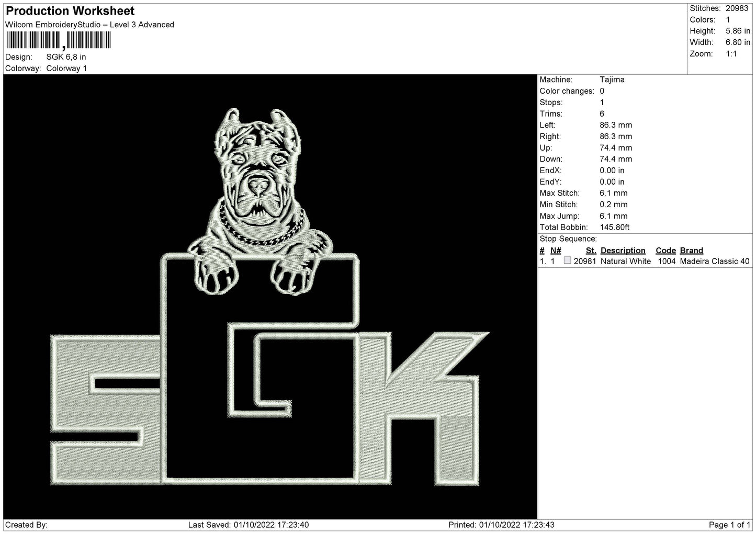Click the Stitches value 20983
The image size is (756, 534).
[x=737, y=8]
